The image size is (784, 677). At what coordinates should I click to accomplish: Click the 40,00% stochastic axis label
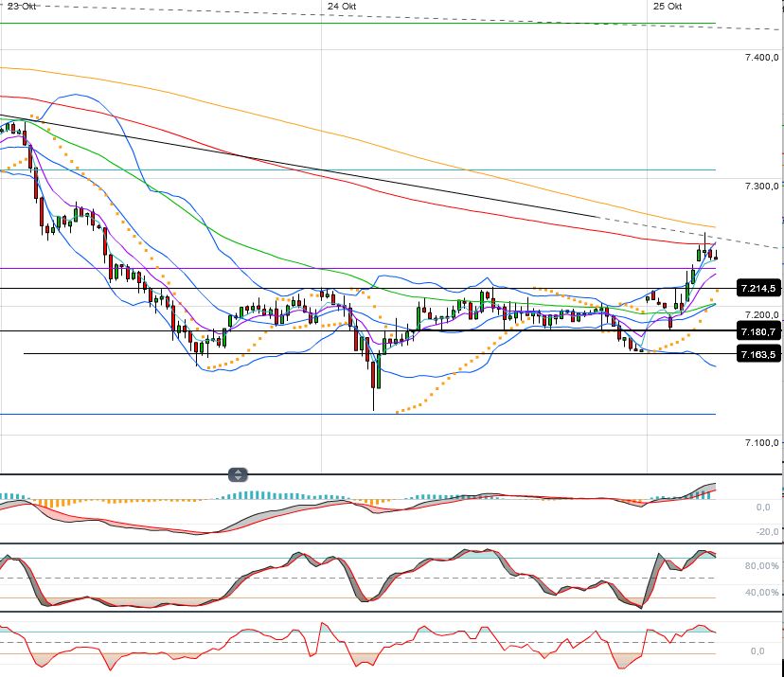point(761,593)
